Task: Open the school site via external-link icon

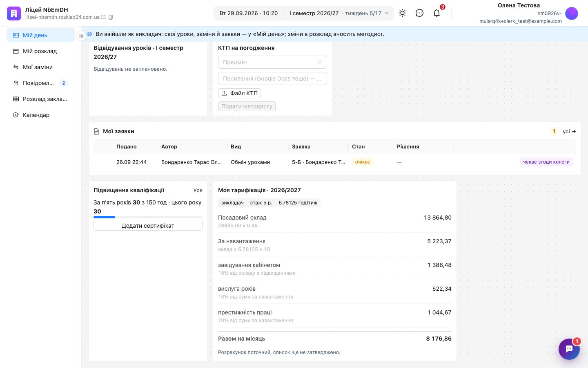Action: pos(104,17)
